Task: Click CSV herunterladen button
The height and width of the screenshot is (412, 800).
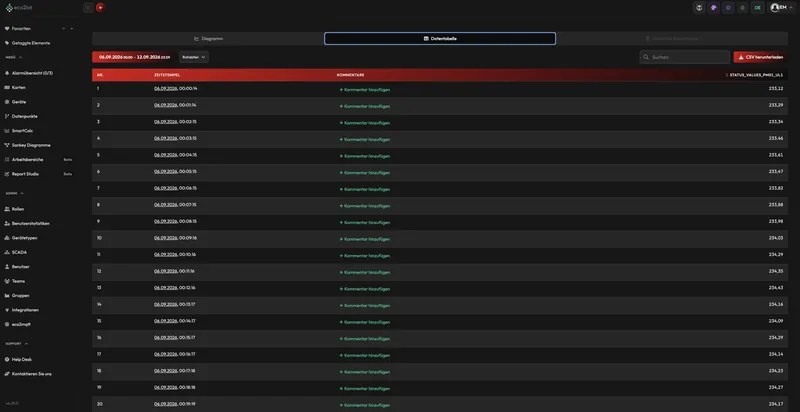Action: (x=761, y=57)
